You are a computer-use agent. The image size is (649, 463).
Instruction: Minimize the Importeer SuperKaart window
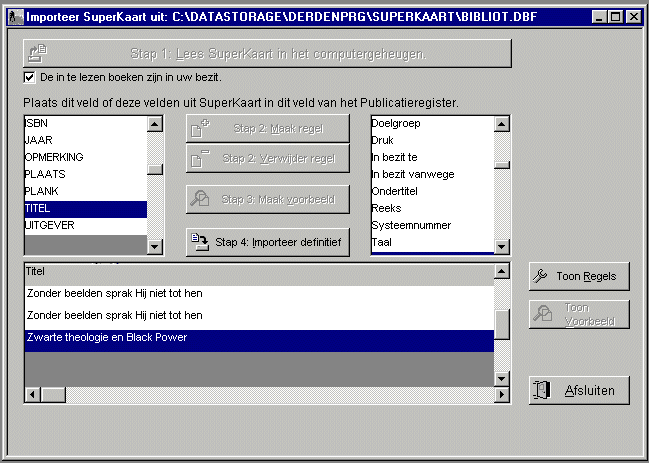599,17
